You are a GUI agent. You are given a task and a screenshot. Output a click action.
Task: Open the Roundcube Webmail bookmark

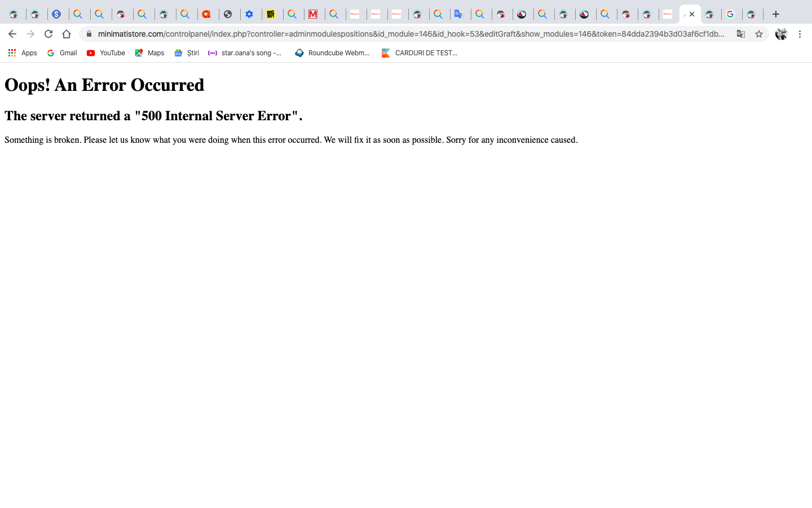(332, 53)
